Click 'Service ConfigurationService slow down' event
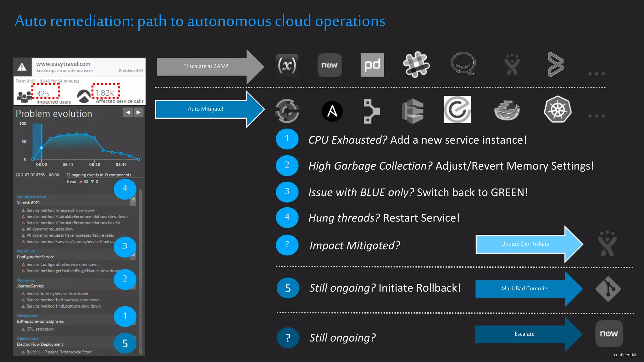 click(63, 265)
